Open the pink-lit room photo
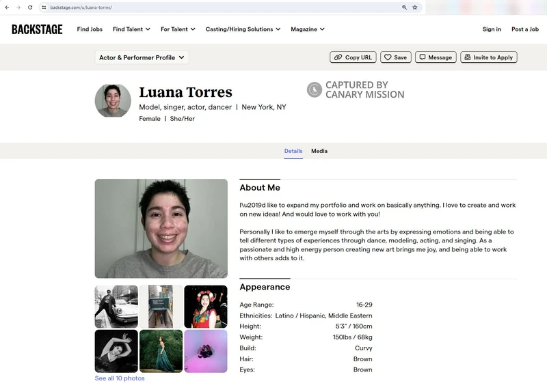This screenshot has width=547, height=392. click(x=206, y=351)
